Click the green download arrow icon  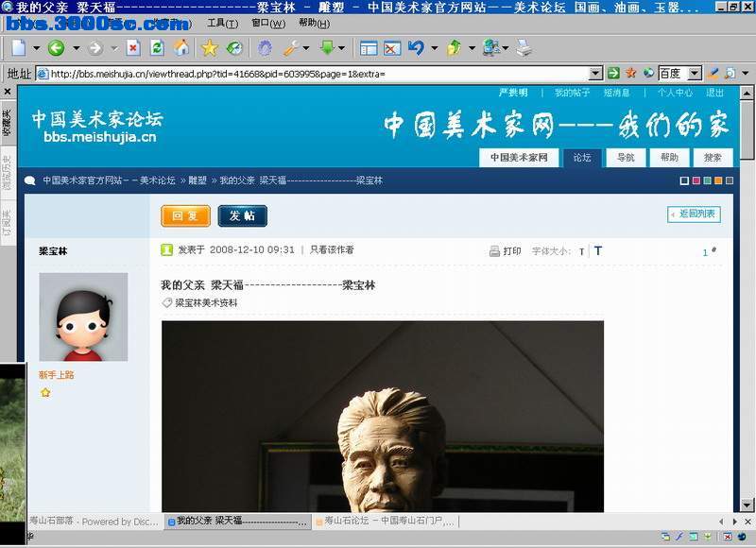pos(327,47)
